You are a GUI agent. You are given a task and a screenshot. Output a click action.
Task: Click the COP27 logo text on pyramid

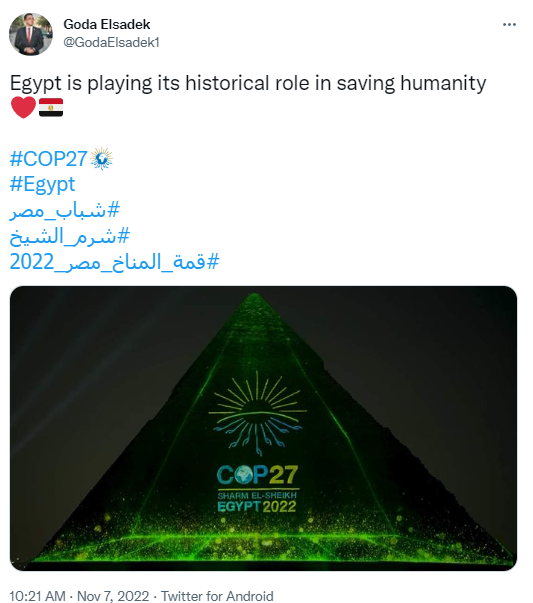coord(257,475)
